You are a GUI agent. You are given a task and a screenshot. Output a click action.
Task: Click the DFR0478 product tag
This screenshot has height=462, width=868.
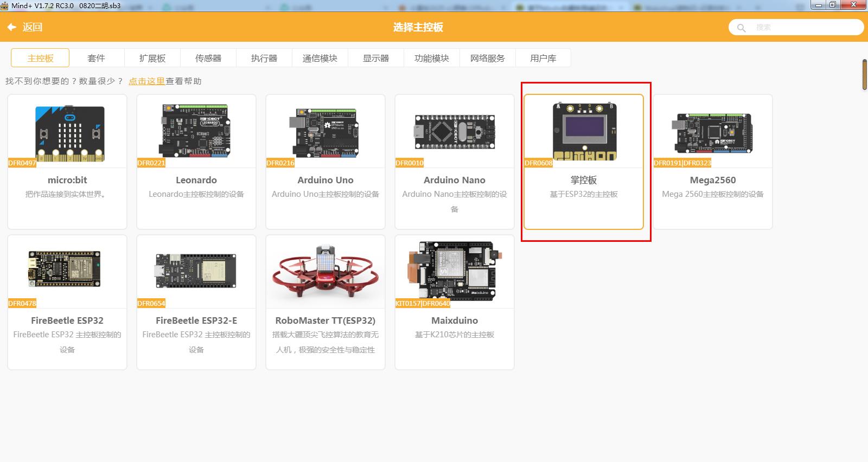point(22,303)
